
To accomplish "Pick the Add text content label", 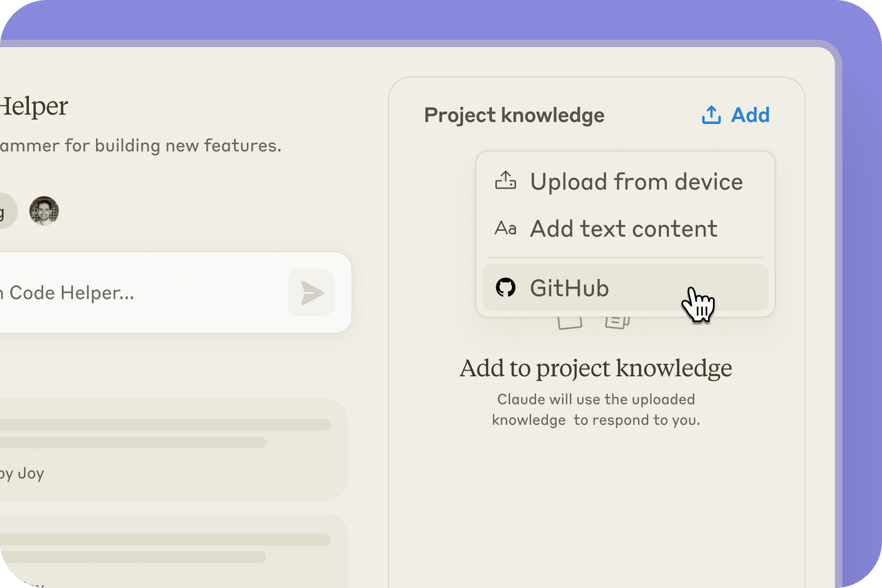I will click(623, 229).
